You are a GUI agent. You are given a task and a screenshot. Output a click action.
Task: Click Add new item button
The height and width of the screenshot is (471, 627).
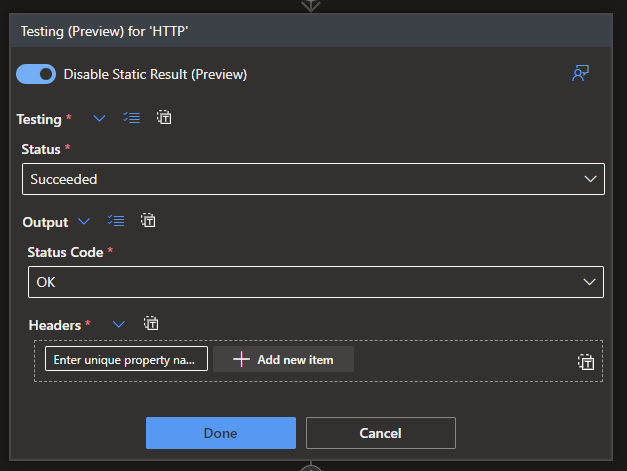click(x=284, y=359)
